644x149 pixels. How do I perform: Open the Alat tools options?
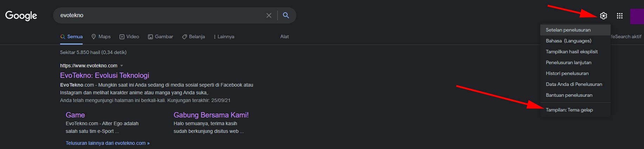[x=284, y=36]
